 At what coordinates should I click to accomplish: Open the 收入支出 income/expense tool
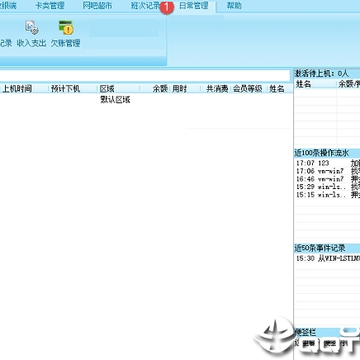pos(31,34)
